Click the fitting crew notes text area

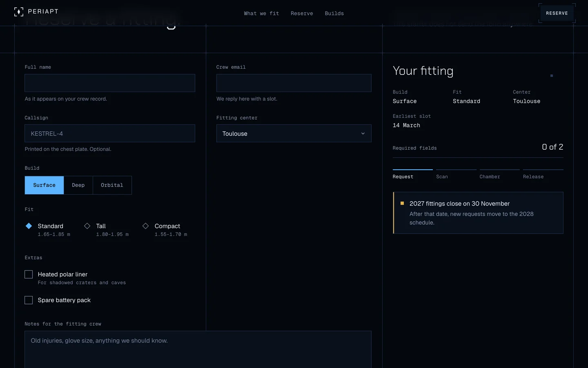coord(198,350)
